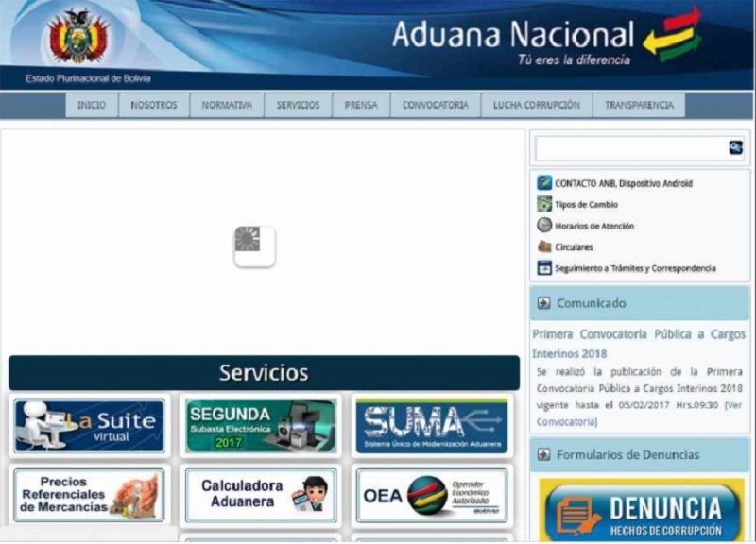Open the TRANSPARENCIA menu
Screen dimensions: 756x544
(x=640, y=105)
